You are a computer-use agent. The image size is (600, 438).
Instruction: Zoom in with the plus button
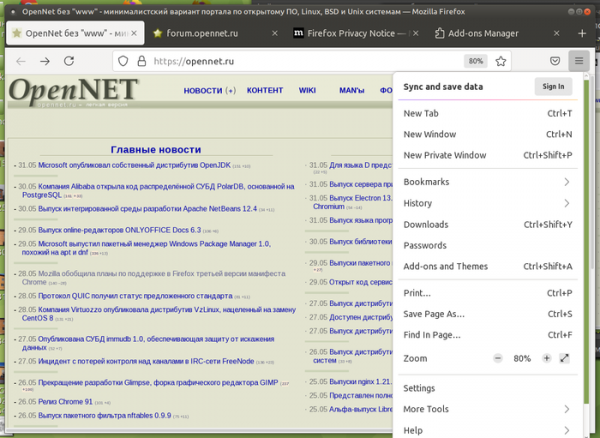click(546, 358)
